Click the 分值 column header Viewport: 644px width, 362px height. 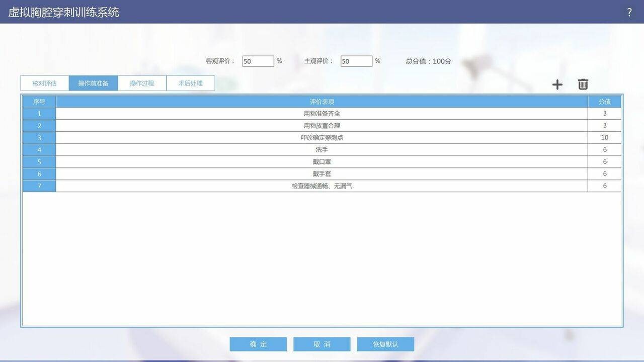click(x=604, y=102)
